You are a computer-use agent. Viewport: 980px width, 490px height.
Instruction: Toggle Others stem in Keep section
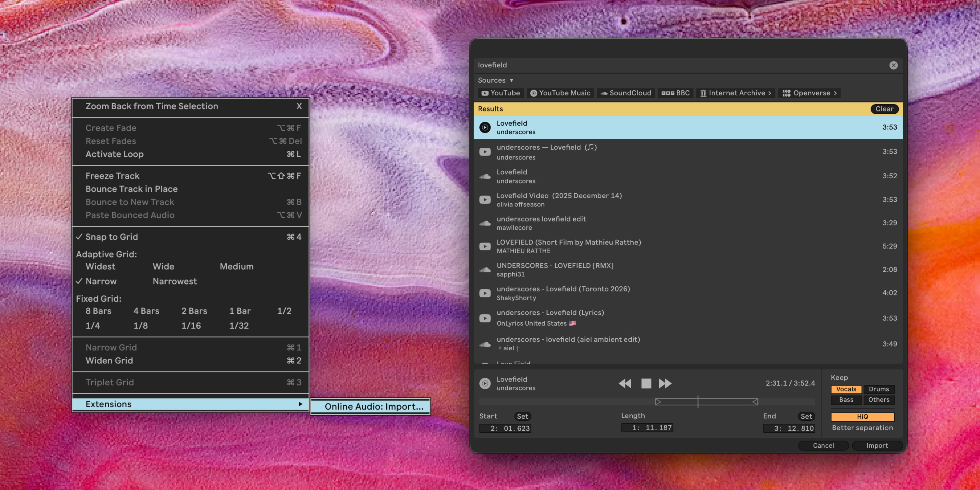pos(879,400)
